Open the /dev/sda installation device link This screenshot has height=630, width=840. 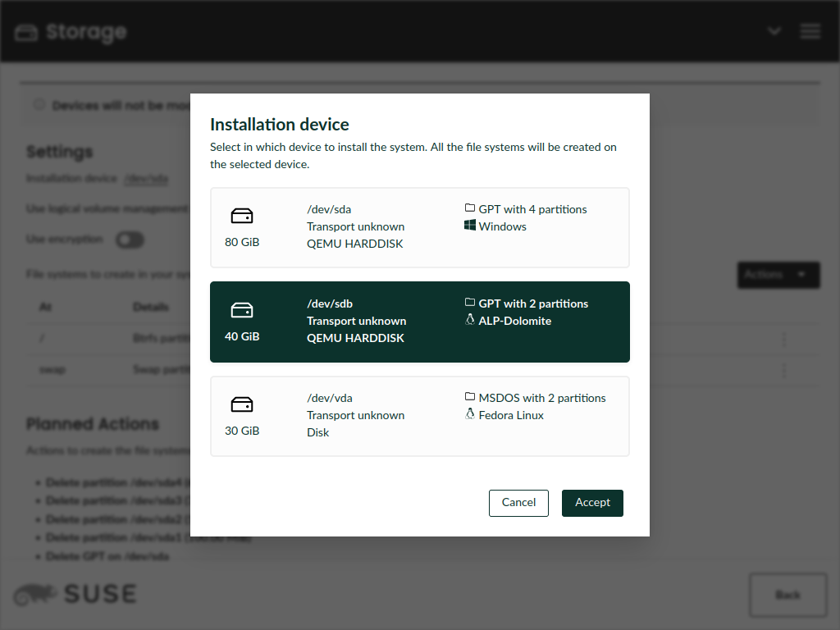146,179
